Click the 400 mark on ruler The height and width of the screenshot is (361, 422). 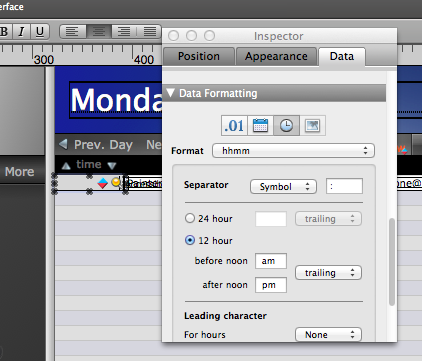click(144, 60)
